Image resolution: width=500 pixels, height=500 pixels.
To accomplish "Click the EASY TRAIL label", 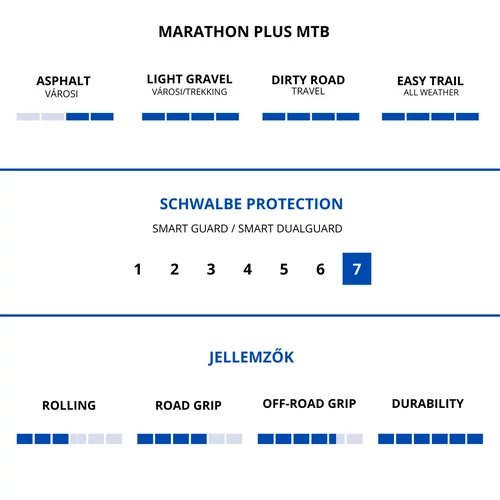I will point(430,81).
